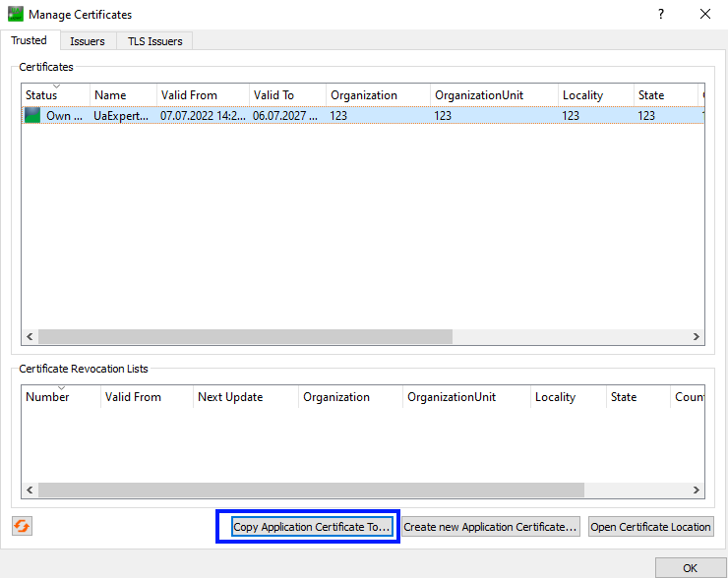The height and width of the screenshot is (578, 728).
Task: Open the TLS Issuers tab
Action: [x=154, y=41]
